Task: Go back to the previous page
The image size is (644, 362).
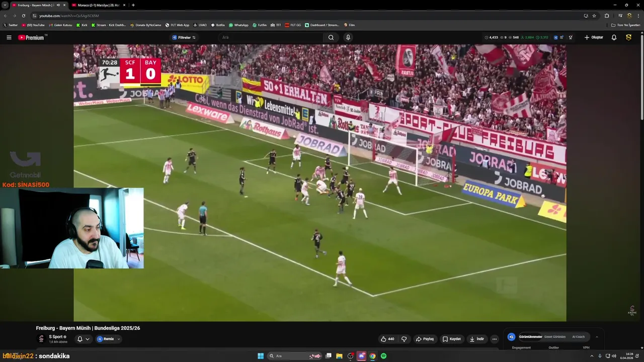Action: pyautogui.click(x=5, y=16)
